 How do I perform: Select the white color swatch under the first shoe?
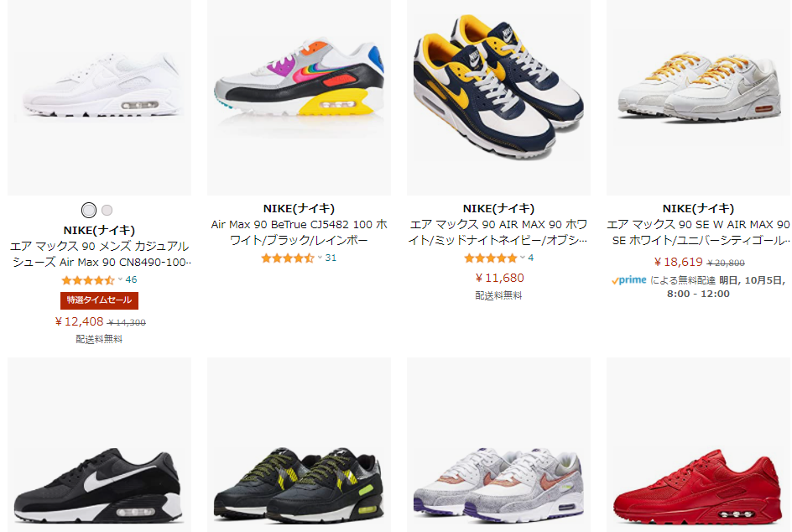[x=89, y=210]
